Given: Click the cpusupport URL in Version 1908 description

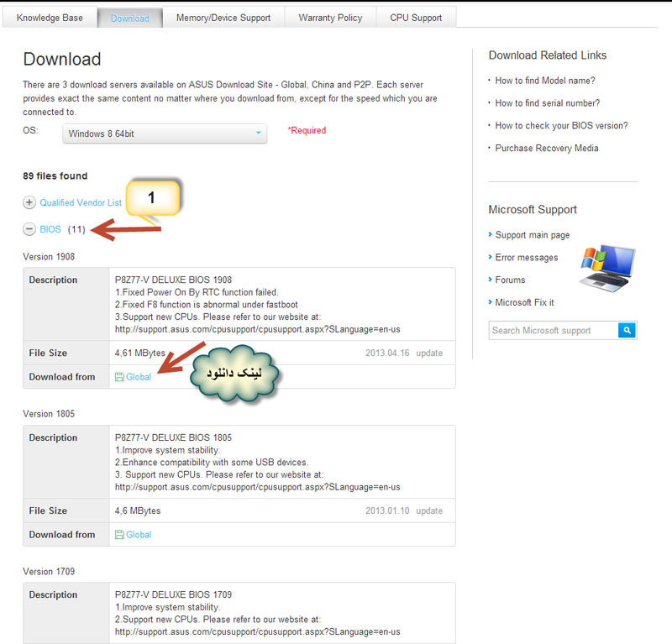Looking at the screenshot, I should pos(258,329).
